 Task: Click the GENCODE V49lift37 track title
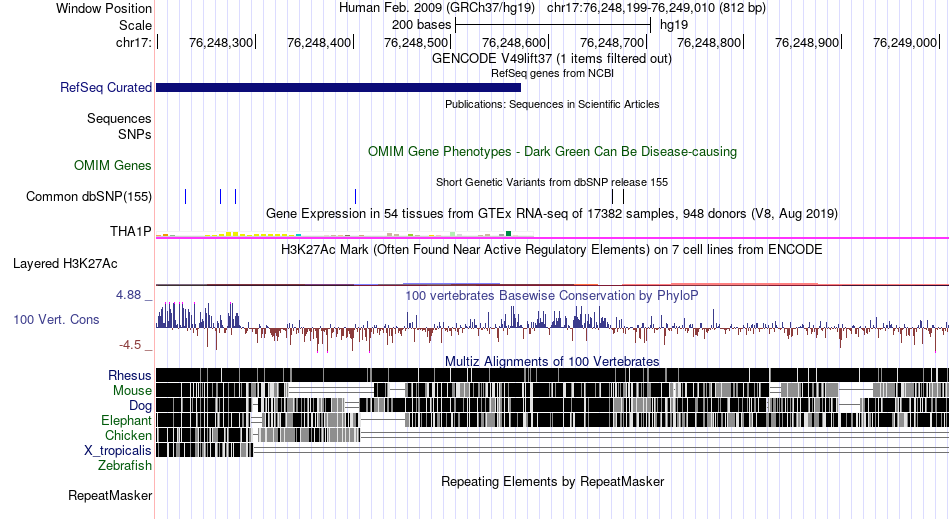552,59
